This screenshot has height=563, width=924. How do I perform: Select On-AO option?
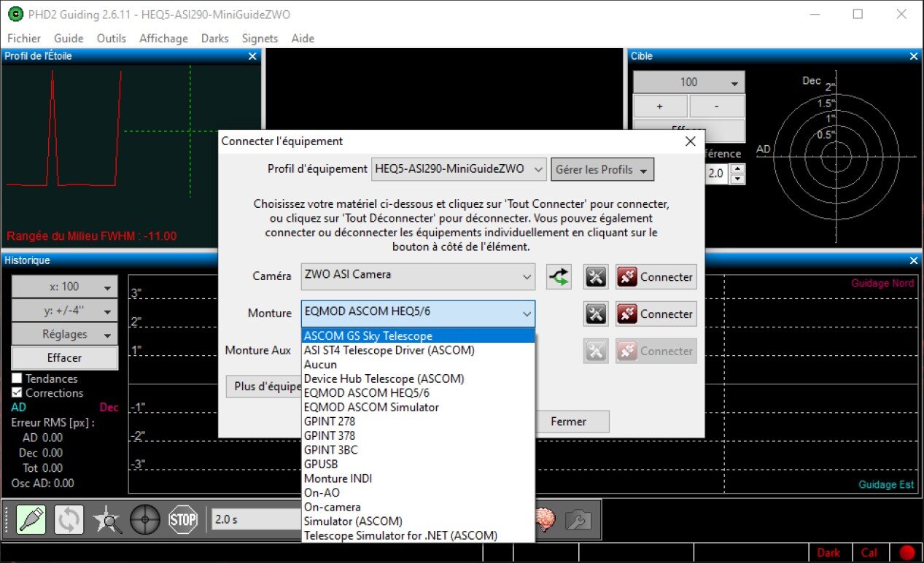tap(418, 492)
